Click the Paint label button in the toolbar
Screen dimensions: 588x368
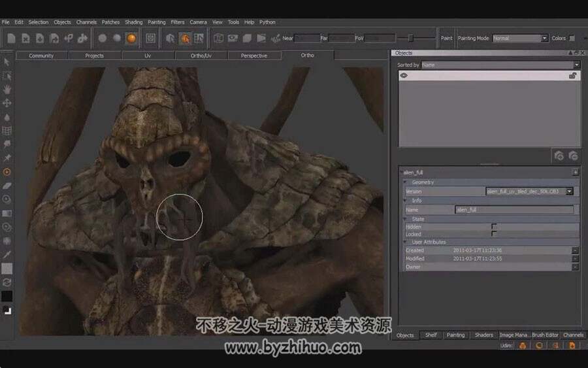[x=446, y=39]
